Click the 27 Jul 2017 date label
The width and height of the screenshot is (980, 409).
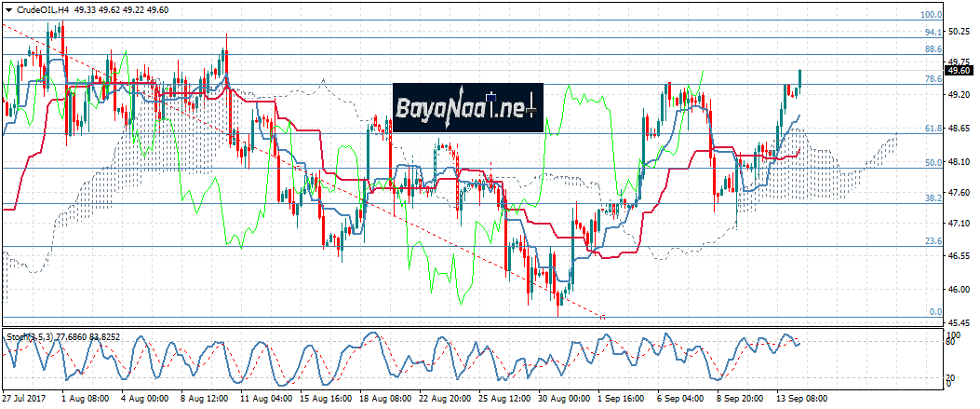[25, 397]
